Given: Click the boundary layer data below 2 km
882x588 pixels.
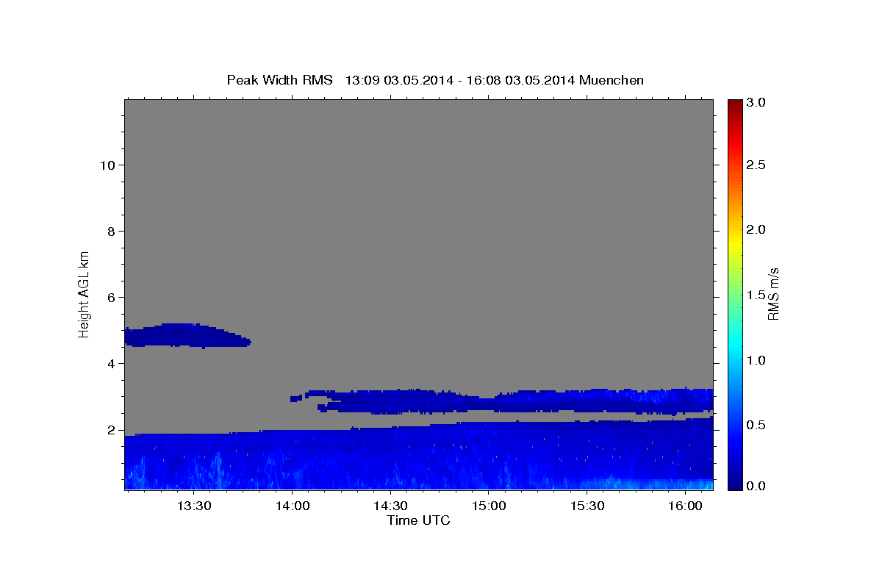Looking at the screenshot, I should 419,456.
